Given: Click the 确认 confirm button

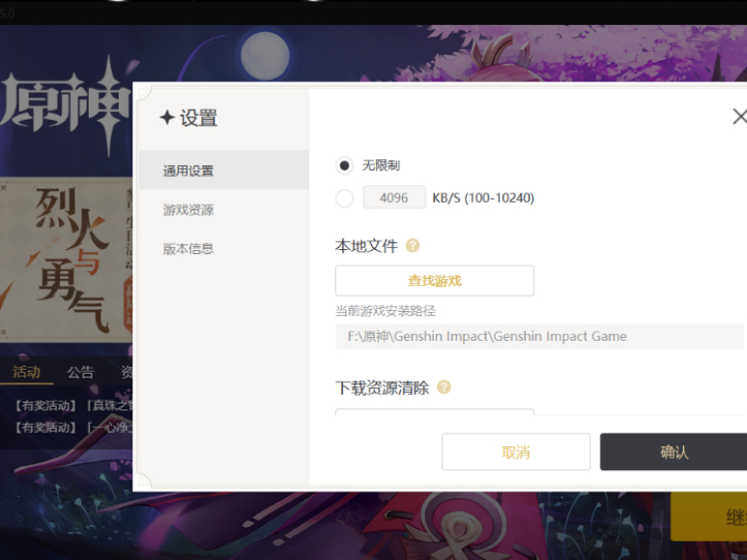Looking at the screenshot, I should (x=674, y=452).
